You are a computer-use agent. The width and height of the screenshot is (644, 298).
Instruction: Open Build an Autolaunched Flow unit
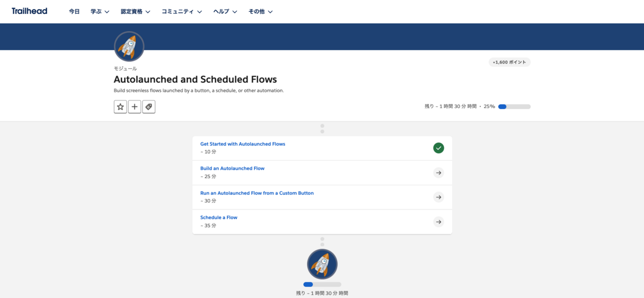point(232,168)
